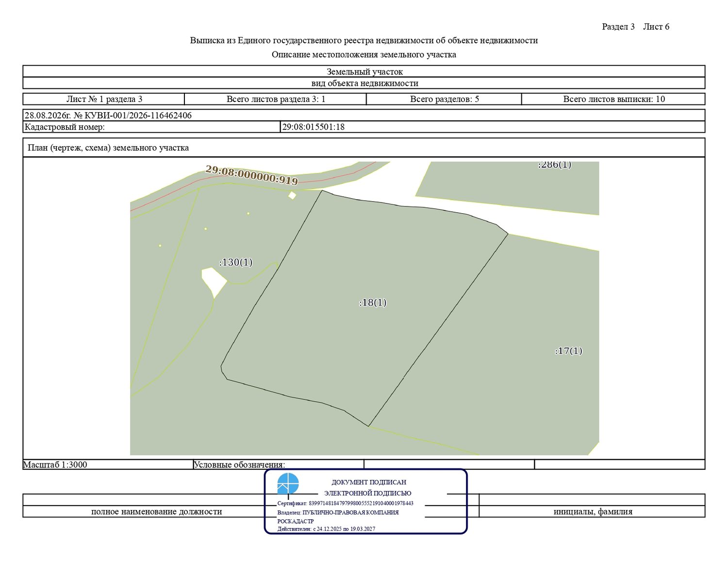Viewport: 728px width, 563px height.
Task: Select the parcel label :17(1)
Action: 568,351
